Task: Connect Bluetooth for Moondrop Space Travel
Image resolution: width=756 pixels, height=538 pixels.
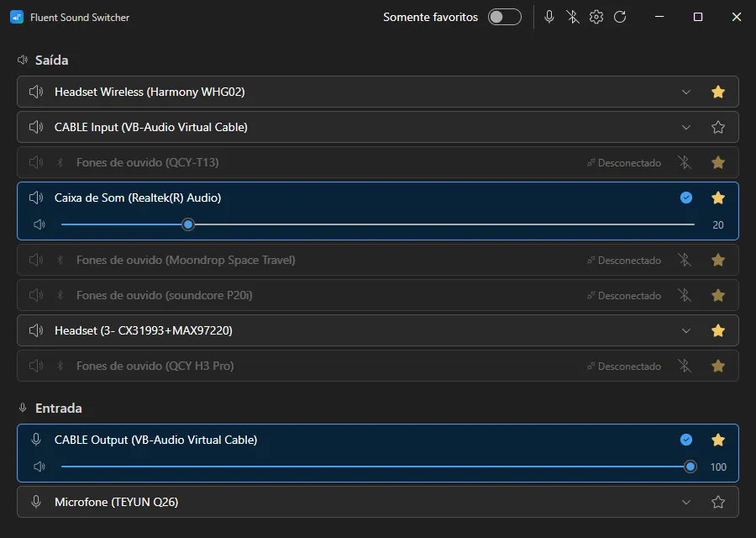Action: tap(685, 260)
